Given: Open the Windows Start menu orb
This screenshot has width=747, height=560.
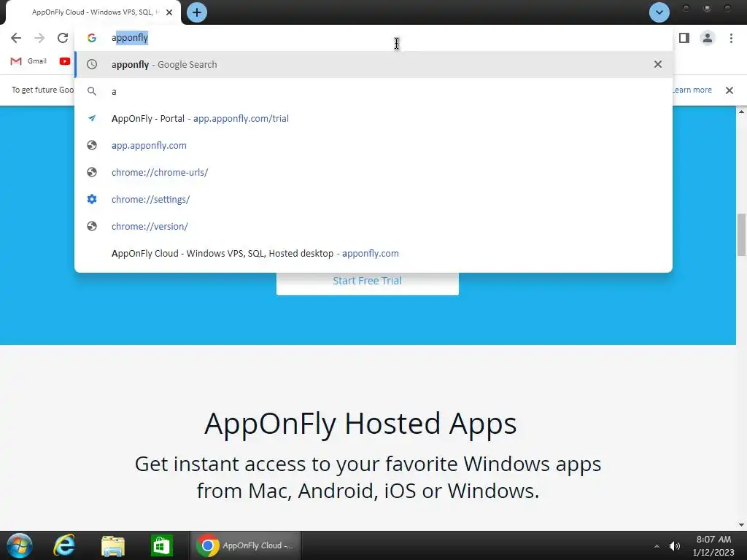Looking at the screenshot, I should click(20, 545).
